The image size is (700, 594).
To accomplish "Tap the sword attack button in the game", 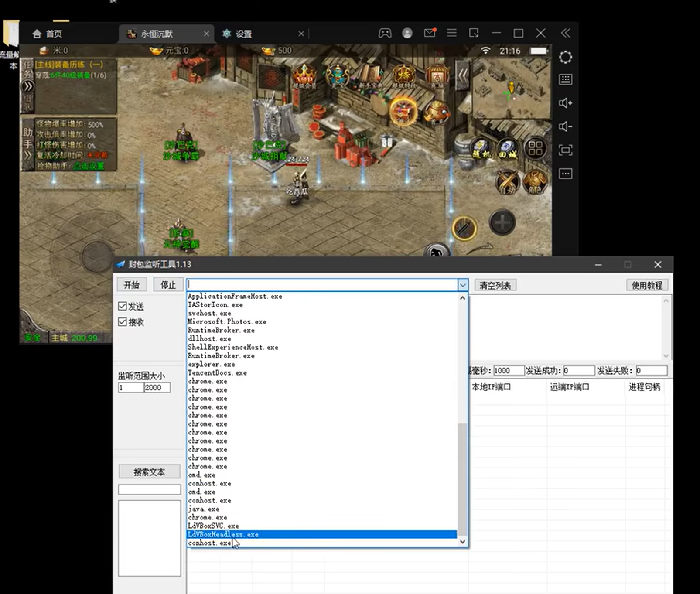I will (x=464, y=228).
